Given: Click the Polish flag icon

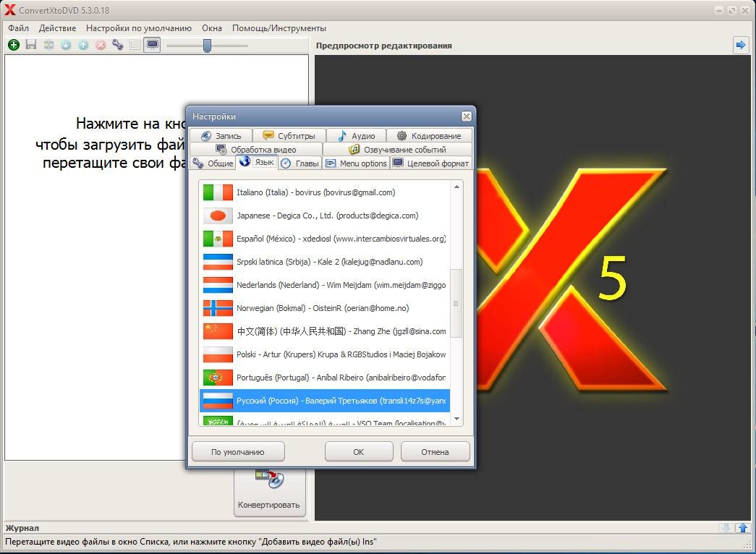Looking at the screenshot, I should click(x=218, y=354).
